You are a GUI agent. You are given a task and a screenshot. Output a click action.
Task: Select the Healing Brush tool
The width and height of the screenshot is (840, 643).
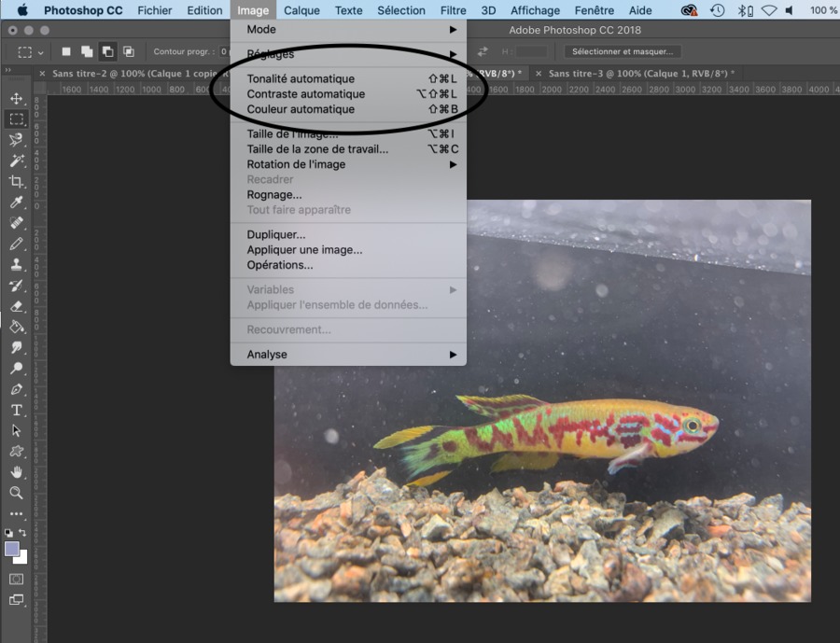click(x=16, y=223)
